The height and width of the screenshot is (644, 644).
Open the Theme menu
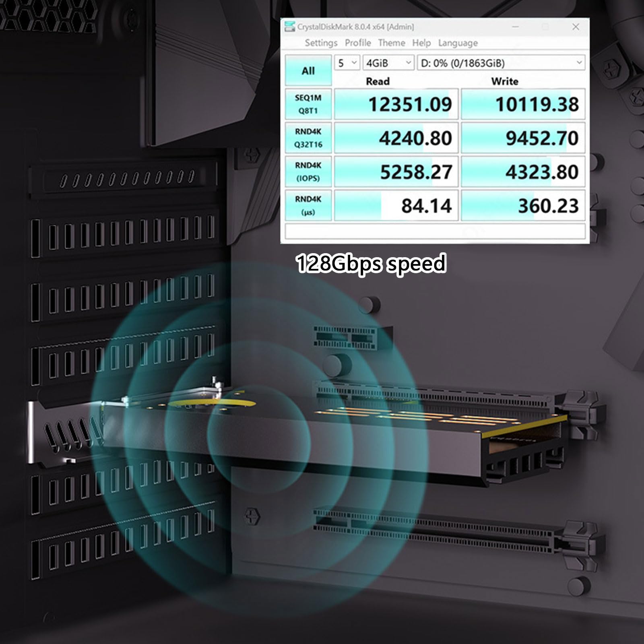[x=392, y=43]
